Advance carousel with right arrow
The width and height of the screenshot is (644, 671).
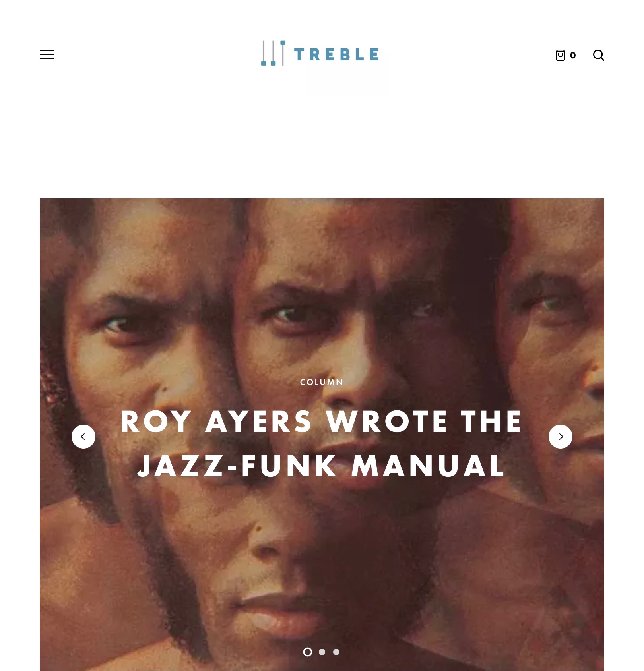(x=560, y=436)
